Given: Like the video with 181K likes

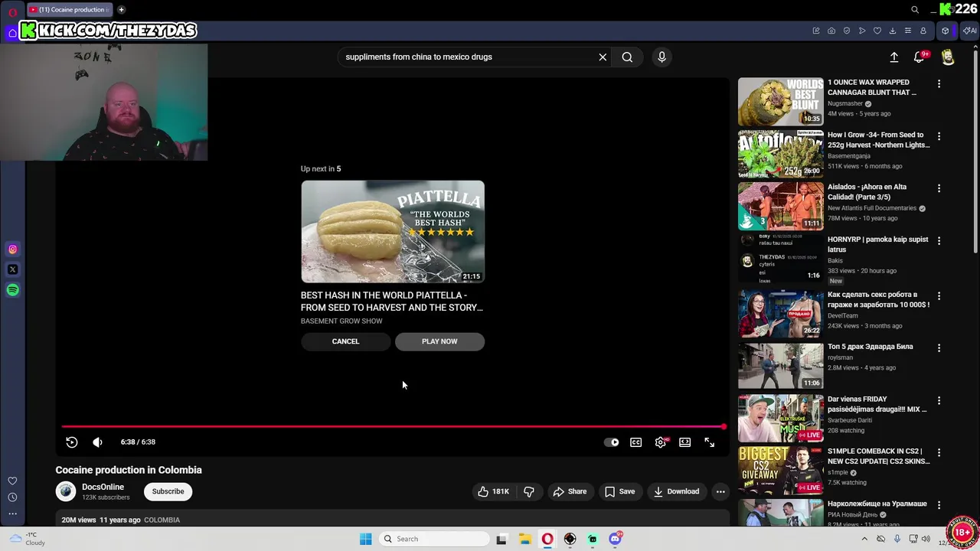Looking at the screenshot, I should pos(493,491).
